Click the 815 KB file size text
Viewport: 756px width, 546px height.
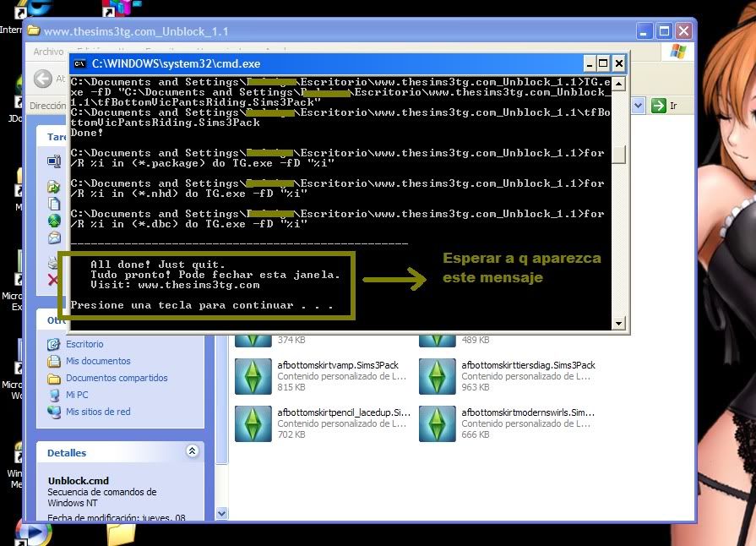tap(291, 387)
